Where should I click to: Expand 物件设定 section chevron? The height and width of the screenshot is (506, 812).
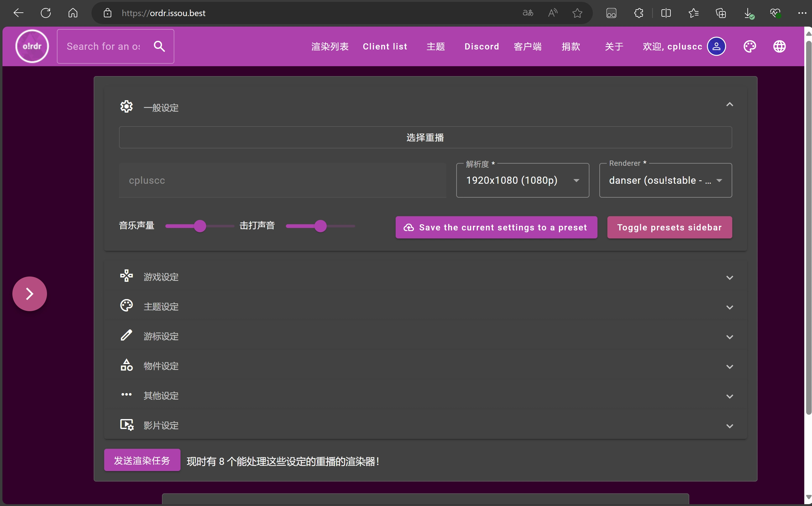(729, 367)
